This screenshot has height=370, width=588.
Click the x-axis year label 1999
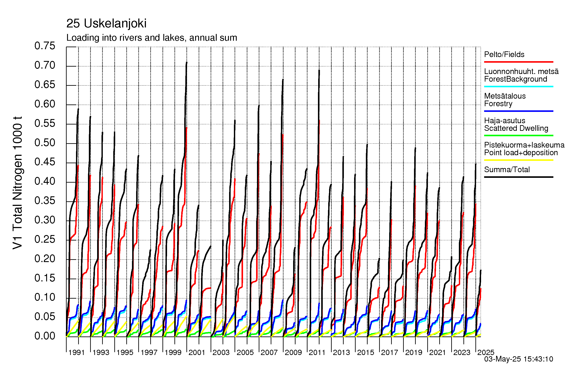click(x=173, y=352)
